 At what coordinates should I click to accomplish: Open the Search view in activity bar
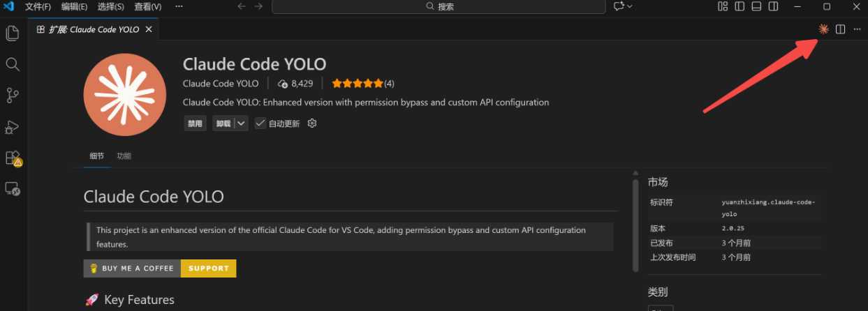pyautogui.click(x=12, y=64)
